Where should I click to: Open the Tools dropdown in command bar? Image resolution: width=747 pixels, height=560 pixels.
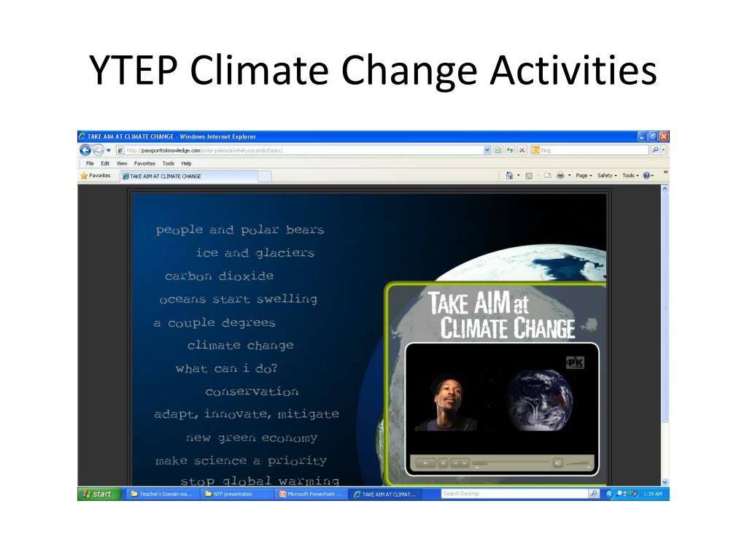pyautogui.click(x=630, y=176)
